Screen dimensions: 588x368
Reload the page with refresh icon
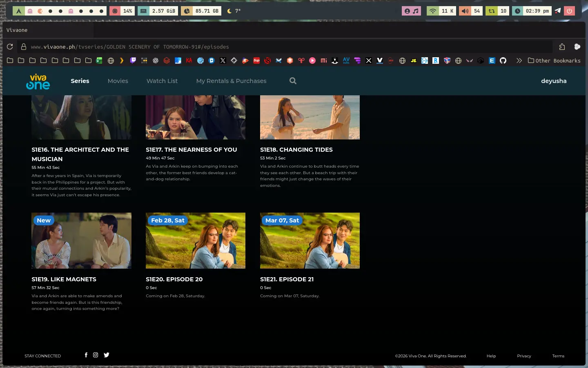[x=10, y=47]
